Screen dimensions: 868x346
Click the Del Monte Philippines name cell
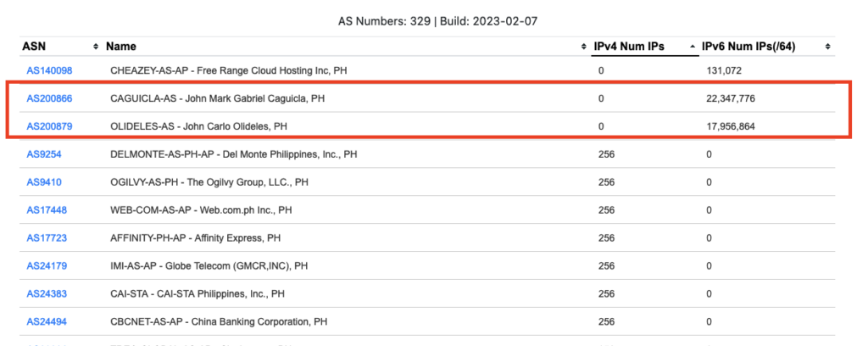(x=234, y=154)
